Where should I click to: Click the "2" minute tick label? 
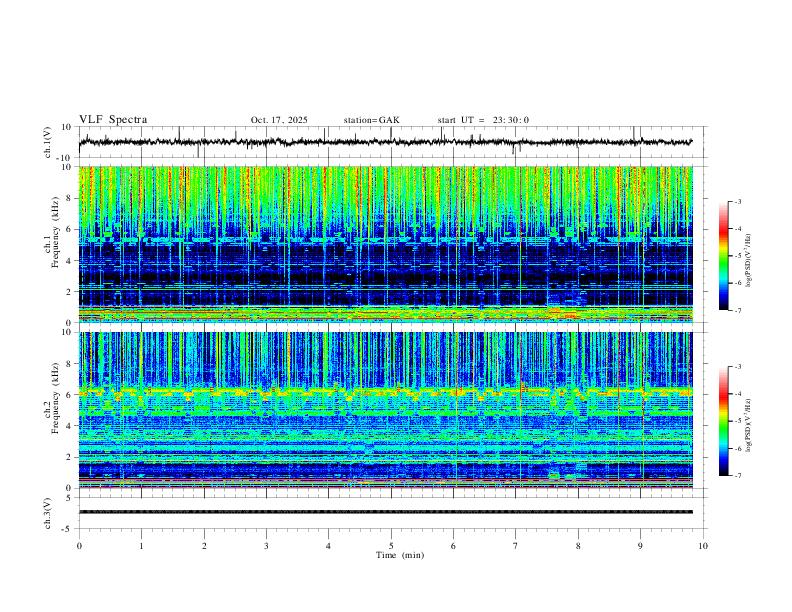click(x=204, y=546)
